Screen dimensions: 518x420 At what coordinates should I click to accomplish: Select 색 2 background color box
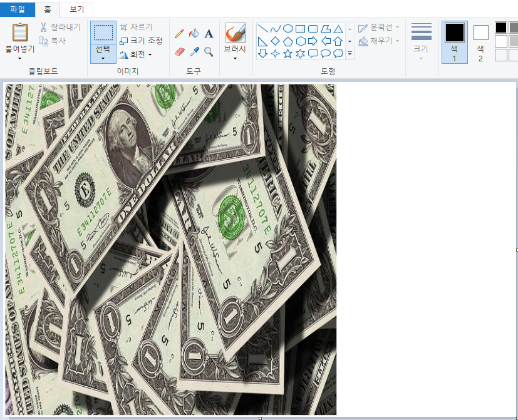click(x=480, y=42)
